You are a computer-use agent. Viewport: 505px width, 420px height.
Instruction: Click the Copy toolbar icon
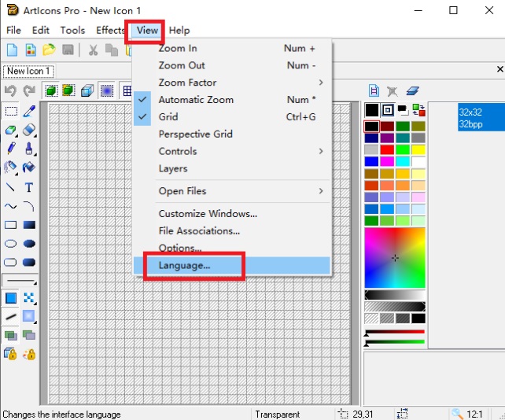tap(112, 50)
